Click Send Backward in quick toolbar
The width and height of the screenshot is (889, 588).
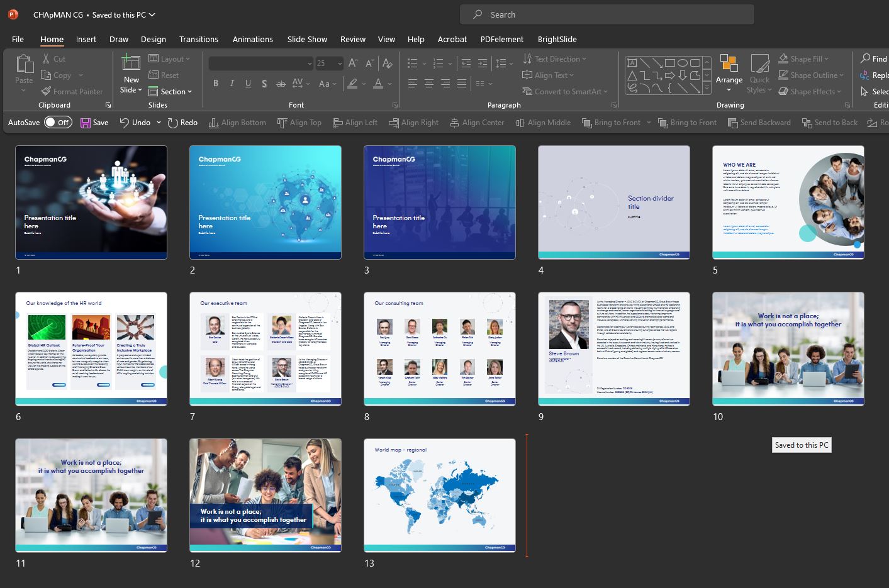pyautogui.click(x=759, y=123)
